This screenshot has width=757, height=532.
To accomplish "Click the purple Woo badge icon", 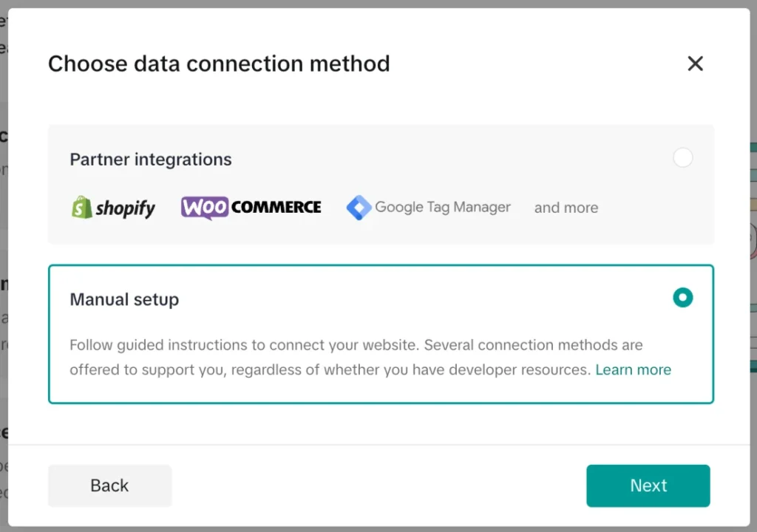I will coord(204,208).
